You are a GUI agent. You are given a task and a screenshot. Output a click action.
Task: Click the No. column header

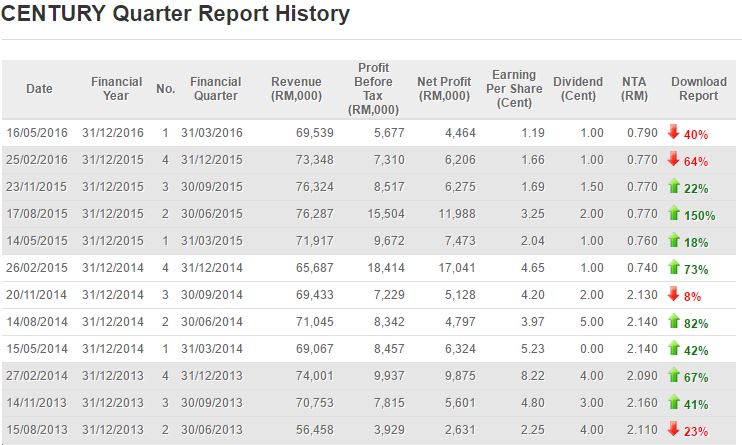coord(166,89)
